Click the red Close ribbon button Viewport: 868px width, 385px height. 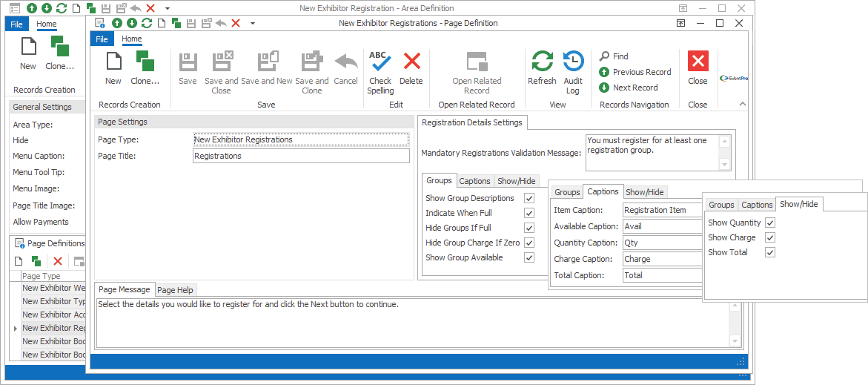(698, 69)
